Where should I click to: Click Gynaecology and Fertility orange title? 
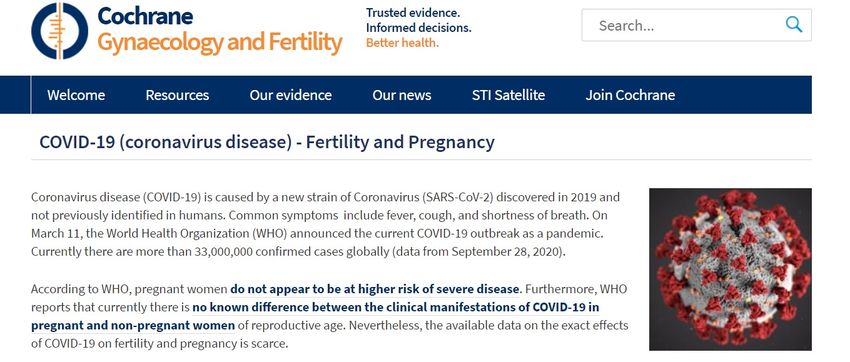[220, 43]
